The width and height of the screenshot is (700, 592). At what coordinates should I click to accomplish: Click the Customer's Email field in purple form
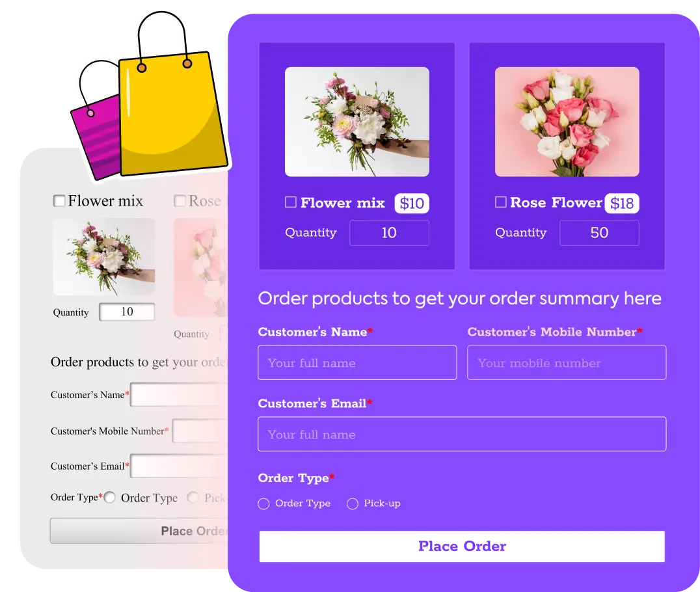point(462,434)
